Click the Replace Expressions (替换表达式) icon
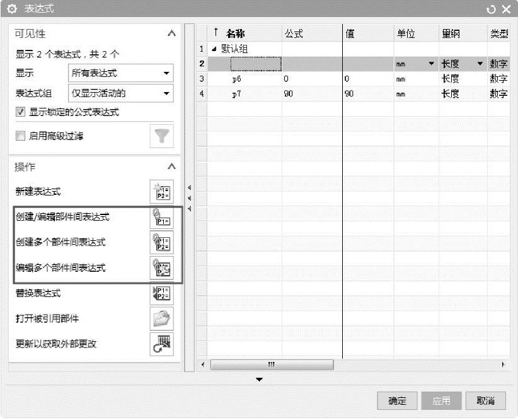The width and height of the screenshot is (518, 420). [161, 293]
